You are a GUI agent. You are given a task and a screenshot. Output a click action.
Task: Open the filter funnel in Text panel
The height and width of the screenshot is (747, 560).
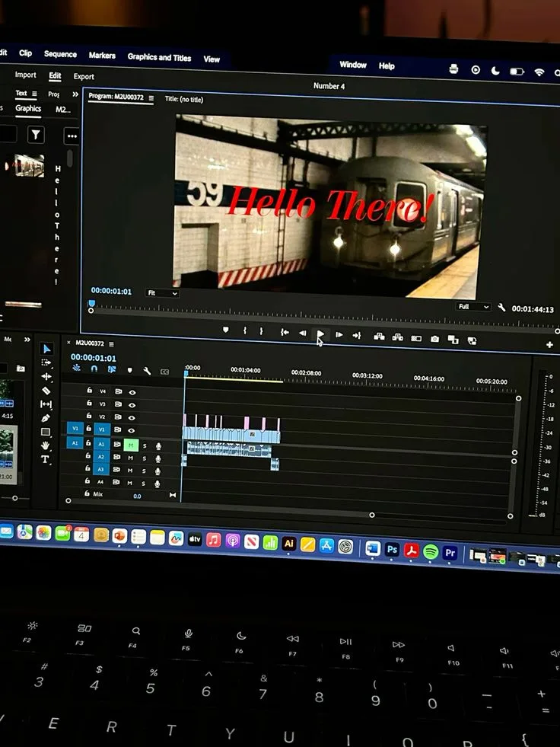point(36,136)
